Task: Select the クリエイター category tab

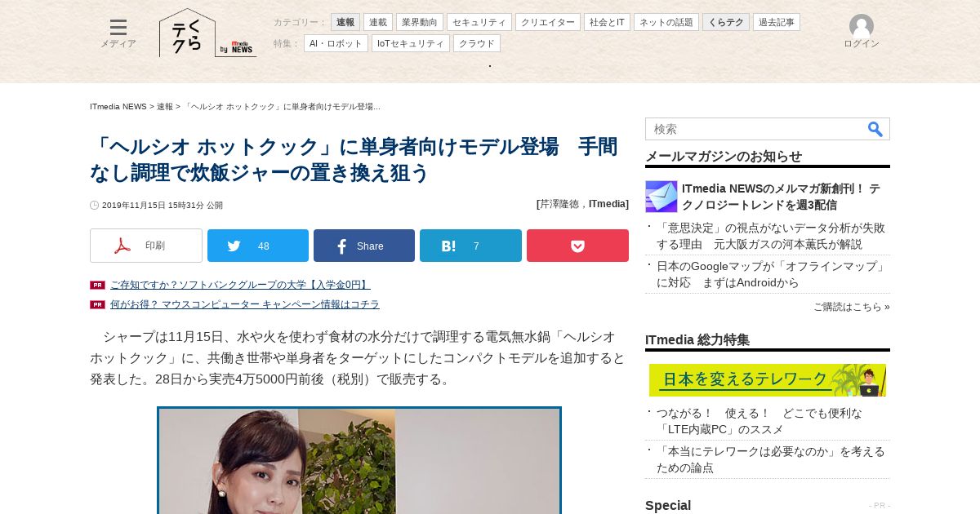Action: 548,22
